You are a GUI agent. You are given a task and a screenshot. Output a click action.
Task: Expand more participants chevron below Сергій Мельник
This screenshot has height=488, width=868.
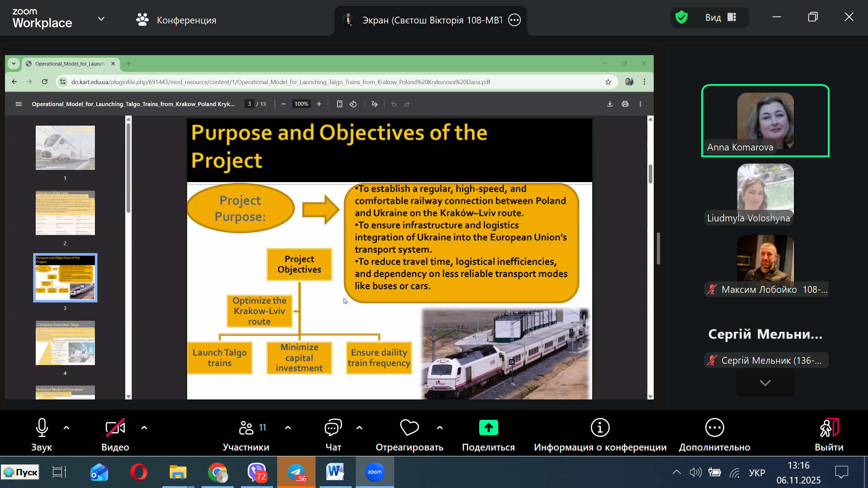[765, 383]
